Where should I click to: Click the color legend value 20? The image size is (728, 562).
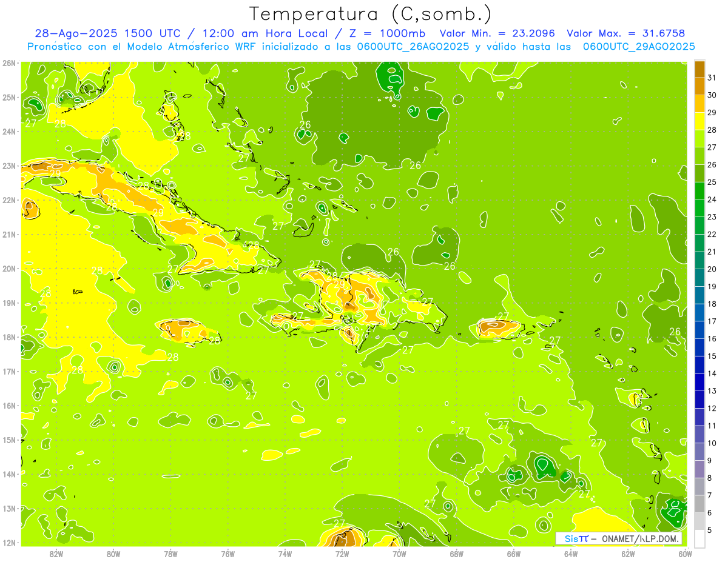pos(712,269)
